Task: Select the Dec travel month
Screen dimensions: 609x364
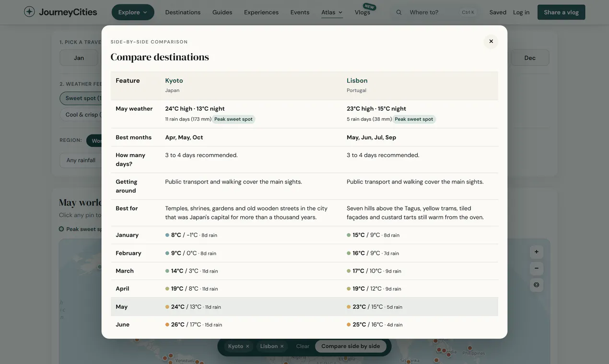Action: pos(530,58)
